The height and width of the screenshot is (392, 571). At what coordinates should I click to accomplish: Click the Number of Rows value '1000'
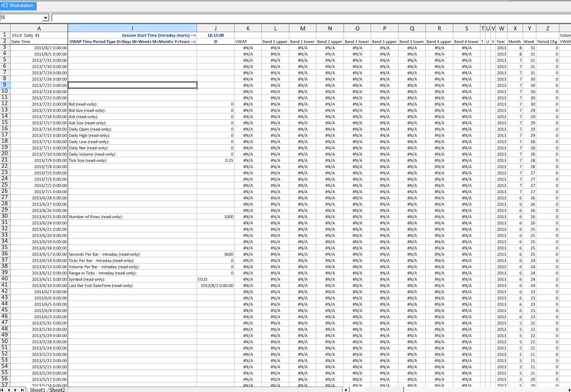[x=215, y=217]
